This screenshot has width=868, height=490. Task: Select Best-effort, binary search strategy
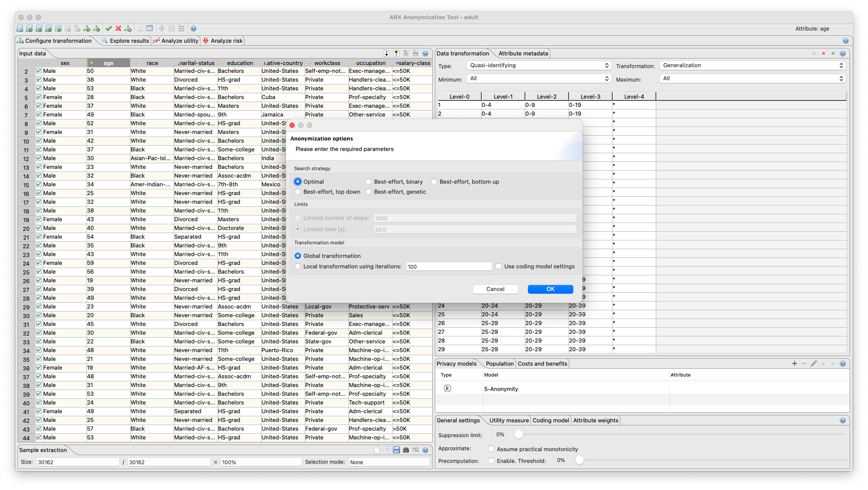point(369,182)
